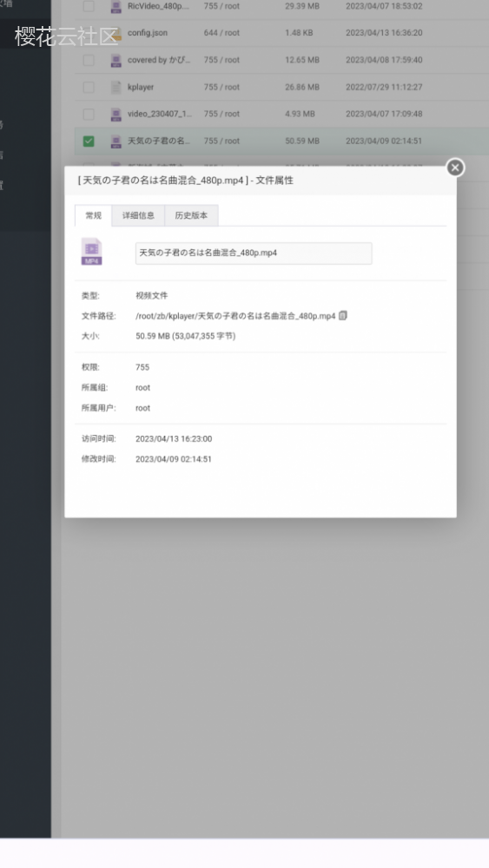489x868 pixels.
Task: Close the 文件属性 dialog
Action: (x=455, y=168)
